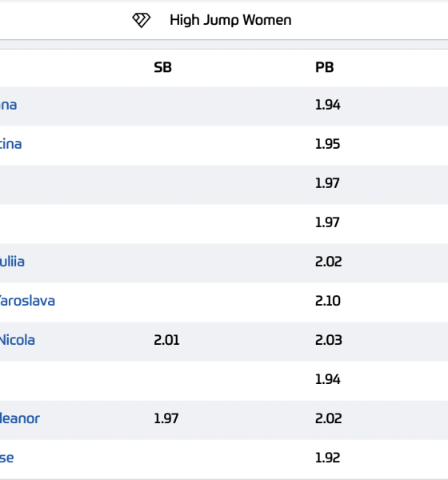Select Nicola's season best value 2.01
Image resolution: width=448 pixels, height=480 pixels.
click(166, 340)
